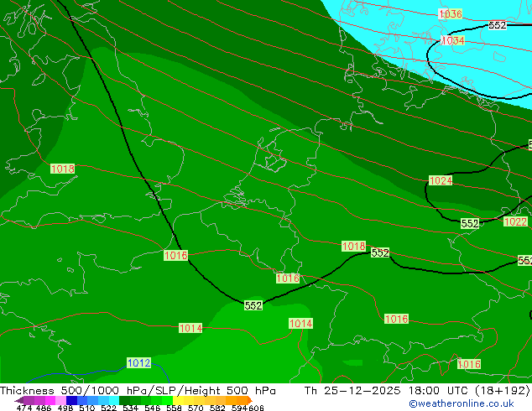Click the magenta legend color swatch
Viewport: 532px width, 411px height.
(x=50, y=400)
